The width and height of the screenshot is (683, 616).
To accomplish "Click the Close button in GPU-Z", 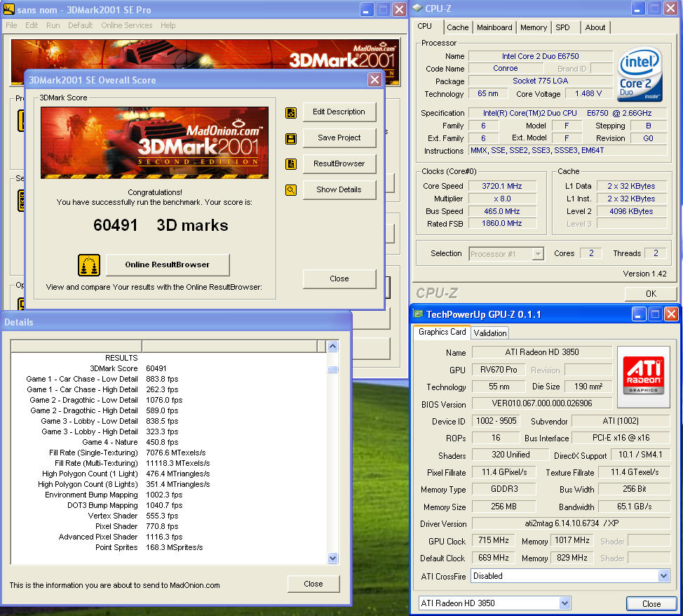I will coord(651,604).
